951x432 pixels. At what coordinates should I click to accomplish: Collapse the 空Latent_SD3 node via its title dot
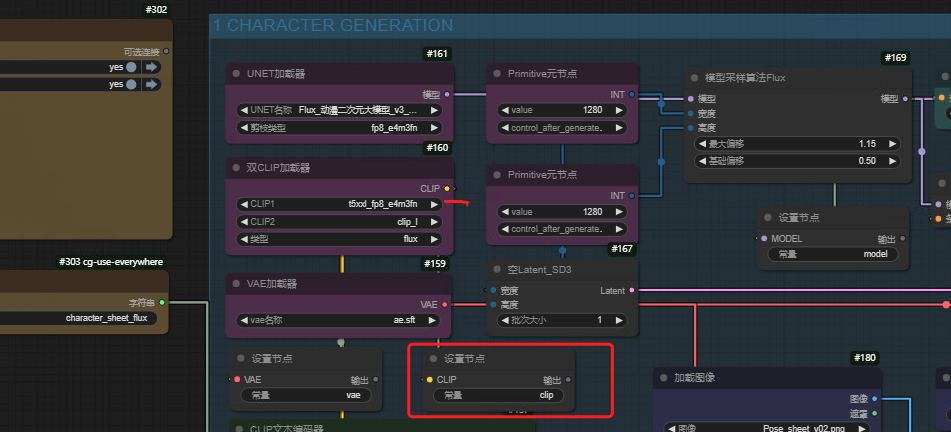click(x=497, y=270)
